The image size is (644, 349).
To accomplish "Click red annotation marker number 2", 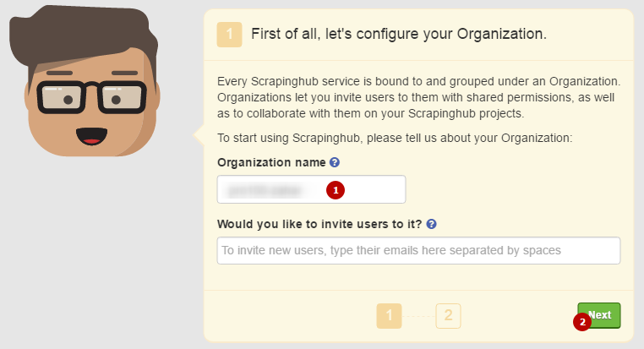I will coord(581,322).
